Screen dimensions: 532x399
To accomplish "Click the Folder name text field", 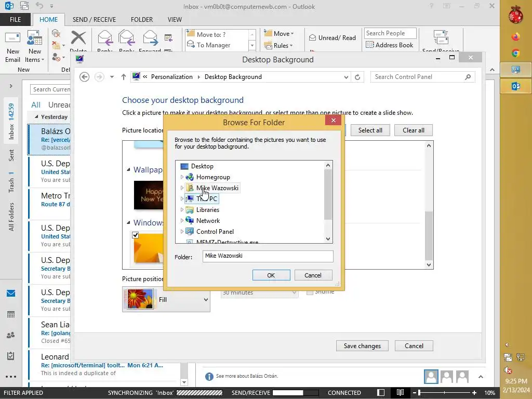I will pyautogui.click(x=268, y=256).
